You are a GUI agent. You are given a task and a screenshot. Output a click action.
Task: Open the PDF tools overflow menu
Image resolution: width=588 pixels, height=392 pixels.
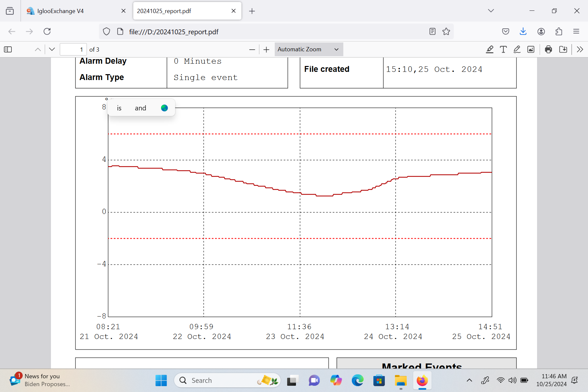tap(580, 49)
